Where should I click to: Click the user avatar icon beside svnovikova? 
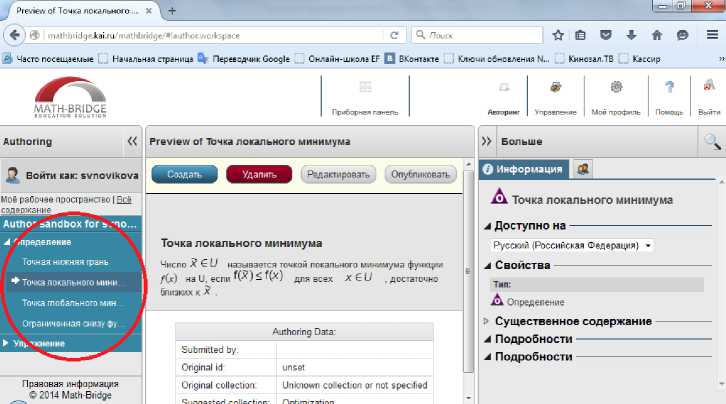click(x=12, y=175)
